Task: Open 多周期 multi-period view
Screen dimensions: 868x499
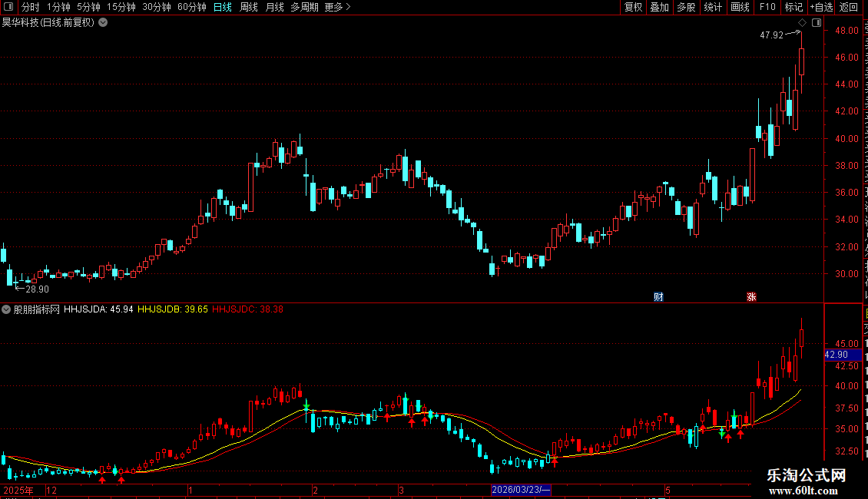Action: pos(304,7)
